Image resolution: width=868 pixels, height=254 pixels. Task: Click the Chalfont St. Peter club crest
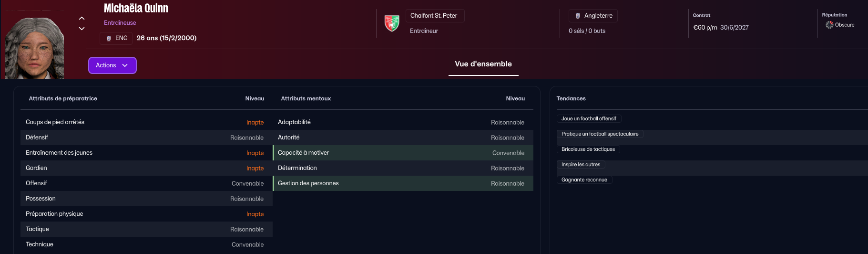pyautogui.click(x=392, y=23)
